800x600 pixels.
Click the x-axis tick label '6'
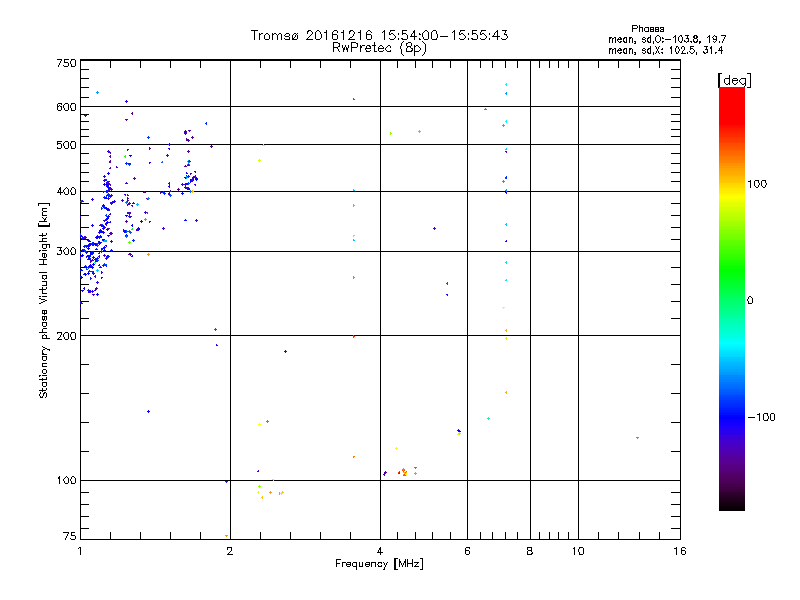click(x=467, y=551)
